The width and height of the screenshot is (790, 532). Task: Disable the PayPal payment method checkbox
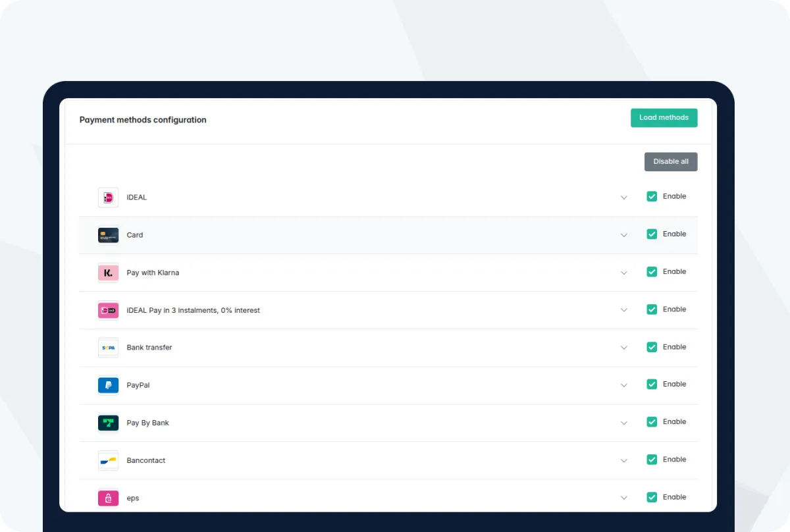tap(652, 385)
